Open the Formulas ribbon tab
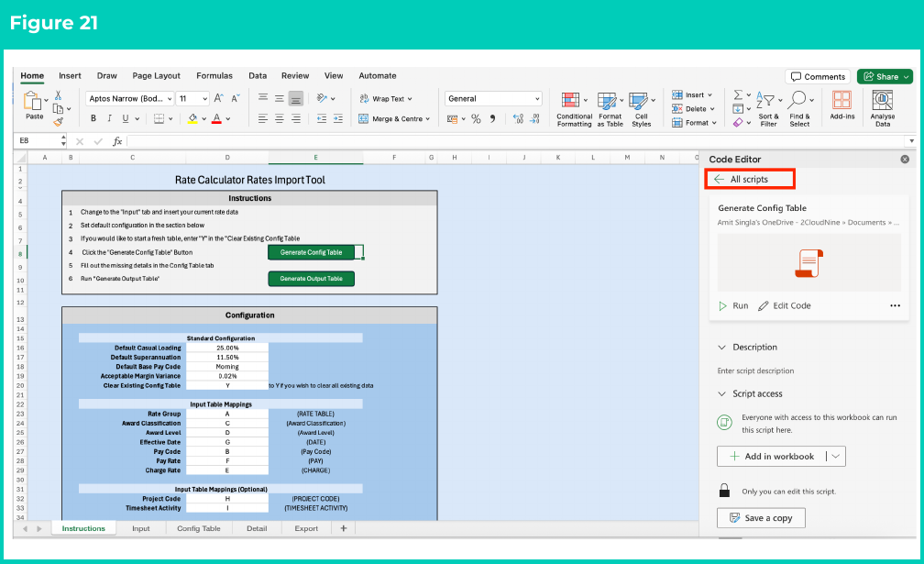This screenshot has width=924, height=564. (x=214, y=75)
